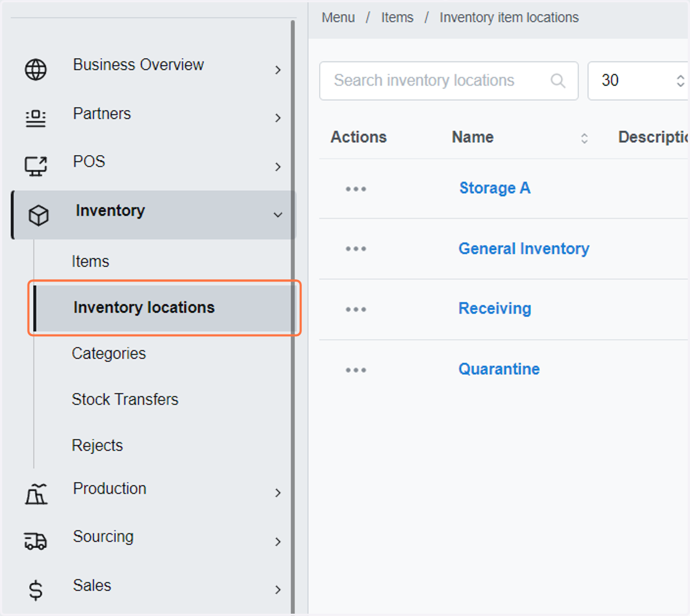Expand the Sourcing chevron
This screenshot has width=690, height=616.
click(x=278, y=542)
